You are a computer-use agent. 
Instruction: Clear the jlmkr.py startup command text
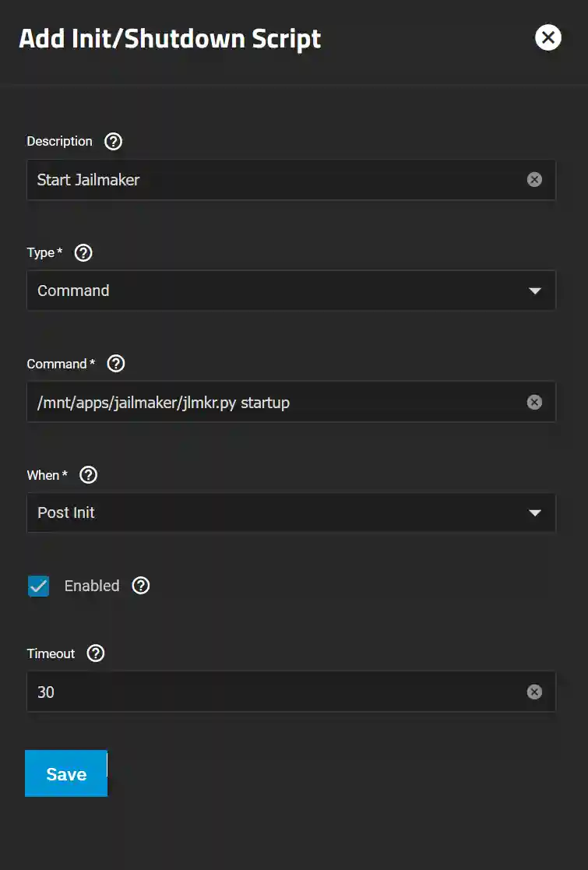(x=534, y=402)
